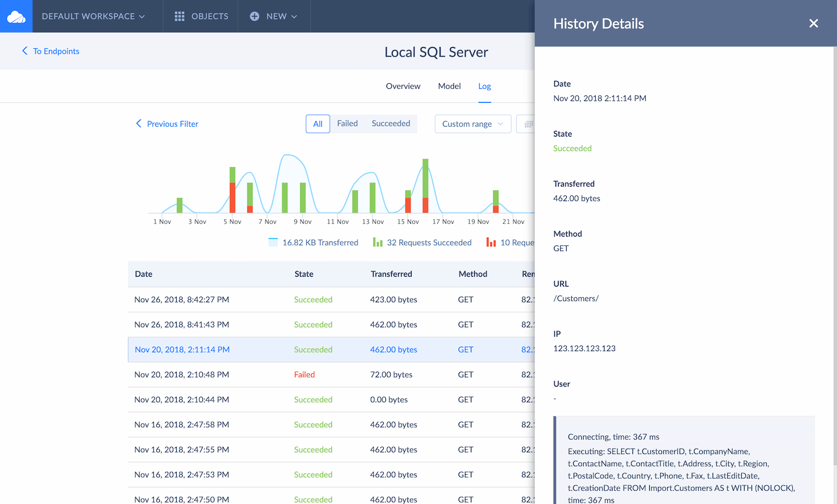Screen dimensions: 837x504
Task: Click the 32 Requests Succeeded legend label
Action: [430, 242]
